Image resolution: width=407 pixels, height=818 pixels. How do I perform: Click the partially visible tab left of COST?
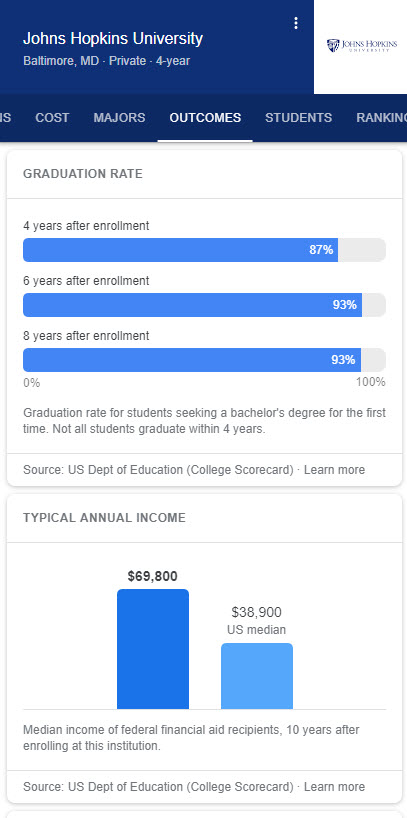tap(6, 117)
